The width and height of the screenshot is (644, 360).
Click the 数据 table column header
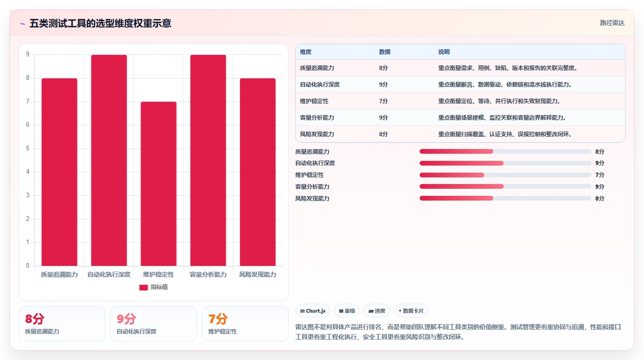pyautogui.click(x=385, y=52)
